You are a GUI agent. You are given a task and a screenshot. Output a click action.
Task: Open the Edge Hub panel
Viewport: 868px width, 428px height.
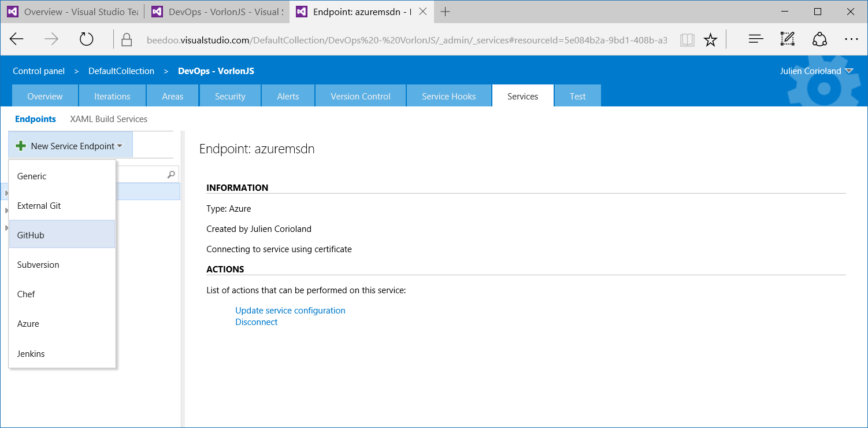(755, 39)
